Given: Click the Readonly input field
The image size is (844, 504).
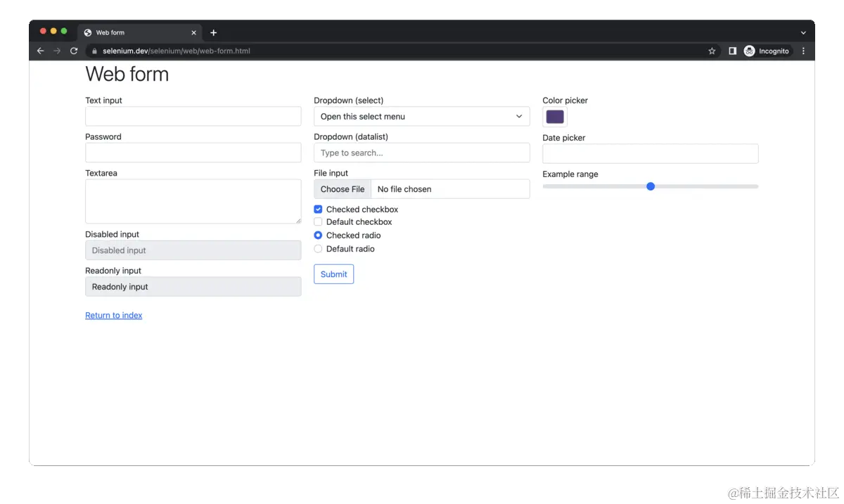Looking at the screenshot, I should (x=193, y=287).
